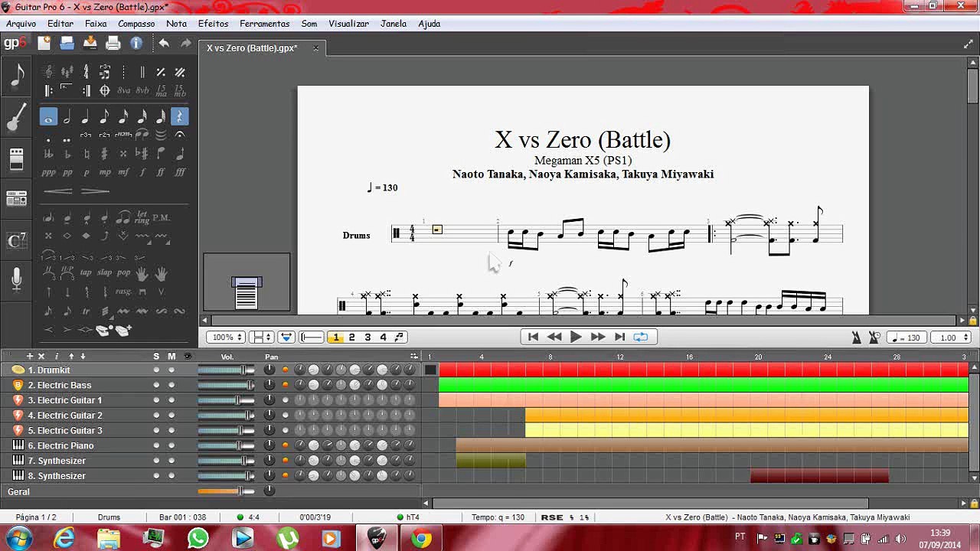Open score information icon
The width and height of the screenshot is (980, 551).
coord(136,44)
